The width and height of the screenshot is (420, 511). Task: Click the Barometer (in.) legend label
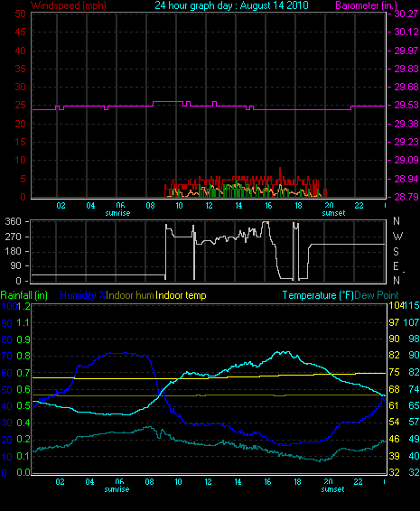tap(366, 5)
